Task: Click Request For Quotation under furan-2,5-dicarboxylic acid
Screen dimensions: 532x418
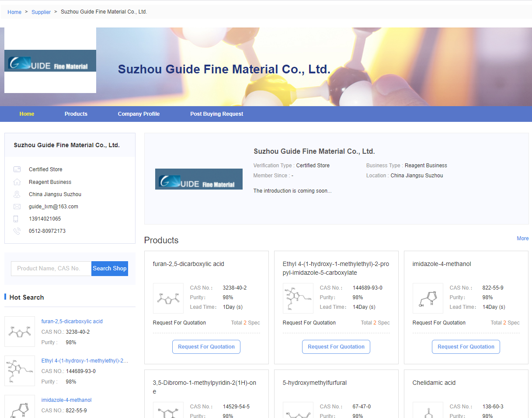Action: pos(206,346)
